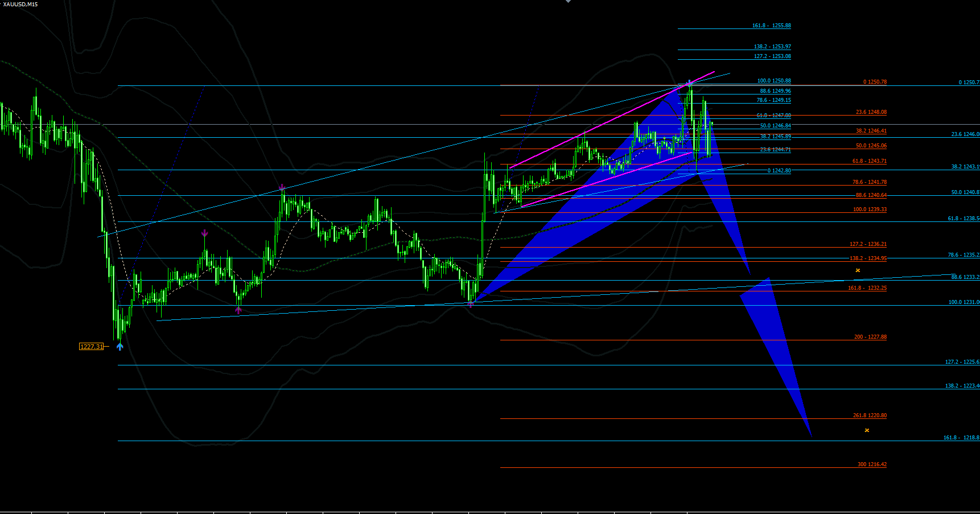Click the 161.8 - 1255.88 Fibonacci label
The image size is (980, 514).
[771, 26]
